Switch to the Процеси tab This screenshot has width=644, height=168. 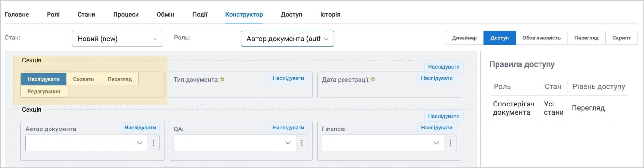click(126, 15)
